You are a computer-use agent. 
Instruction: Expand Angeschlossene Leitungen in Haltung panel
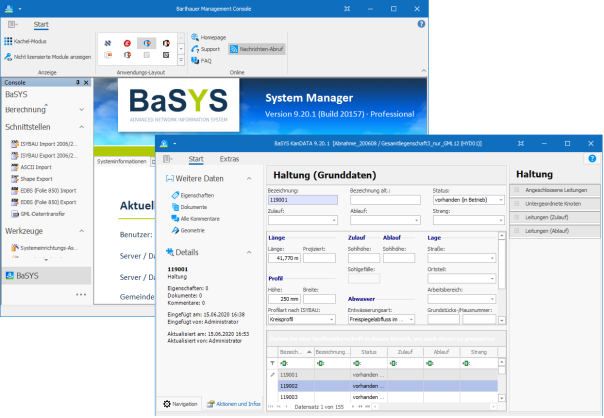(517, 190)
